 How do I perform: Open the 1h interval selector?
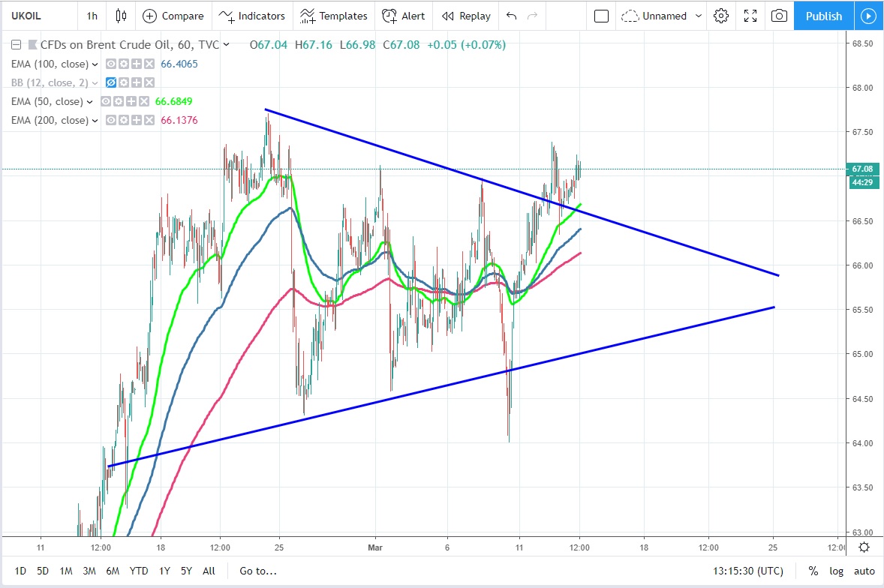[92, 16]
